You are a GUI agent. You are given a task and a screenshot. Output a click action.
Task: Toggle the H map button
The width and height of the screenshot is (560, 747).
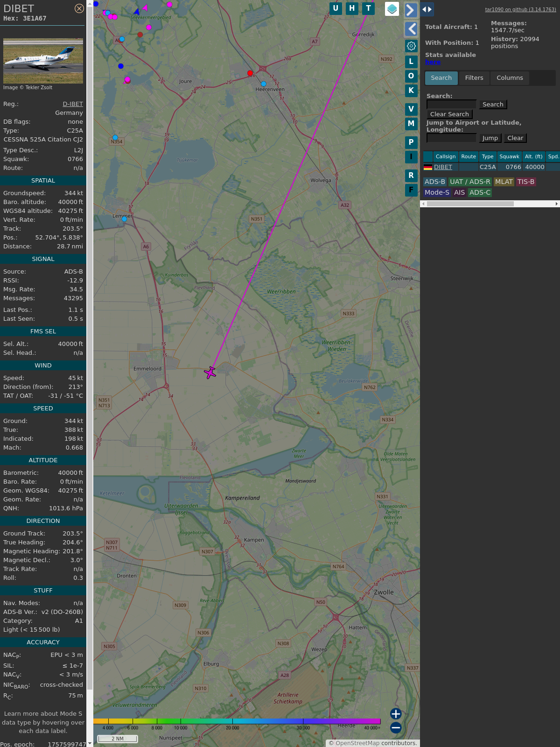[352, 8]
